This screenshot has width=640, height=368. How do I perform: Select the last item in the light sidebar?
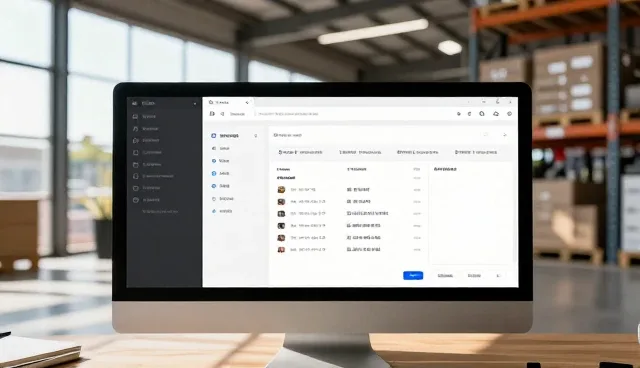222,211
